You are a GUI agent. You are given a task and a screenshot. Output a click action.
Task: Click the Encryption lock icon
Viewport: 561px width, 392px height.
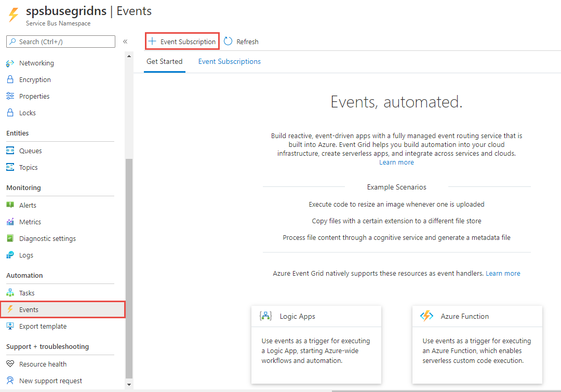click(x=10, y=80)
